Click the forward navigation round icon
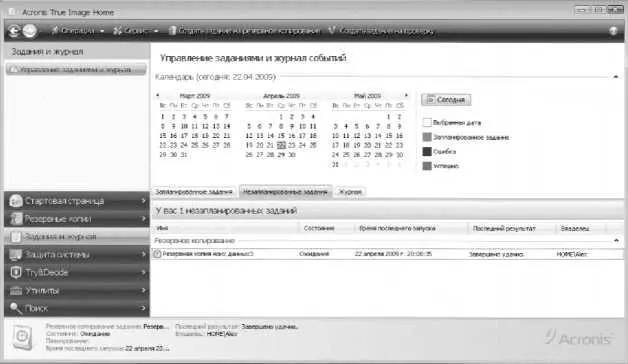The height and width of the screenshot is (364, 628). pyautogui.click(x=30, y=31)
